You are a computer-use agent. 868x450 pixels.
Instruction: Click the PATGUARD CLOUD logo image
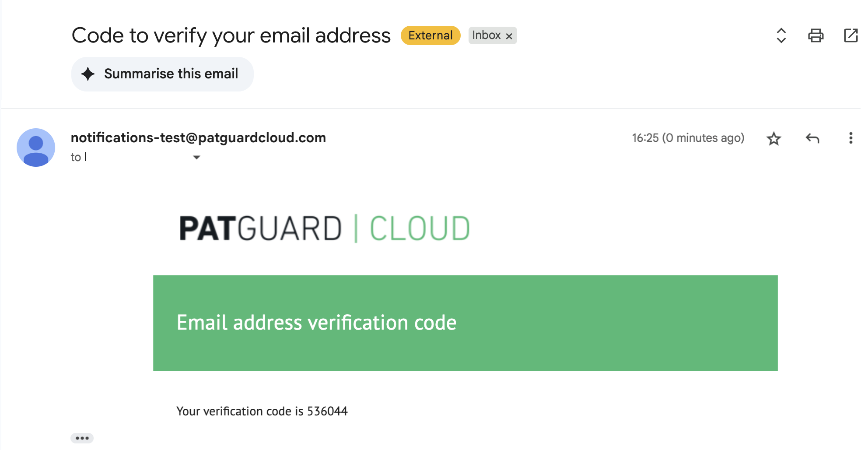coord(325,229)
